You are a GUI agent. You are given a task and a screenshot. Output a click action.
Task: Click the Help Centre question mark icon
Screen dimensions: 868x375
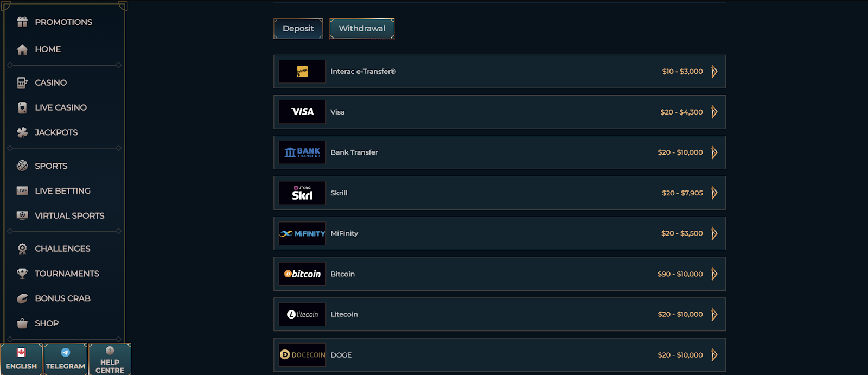pos(110,351)
